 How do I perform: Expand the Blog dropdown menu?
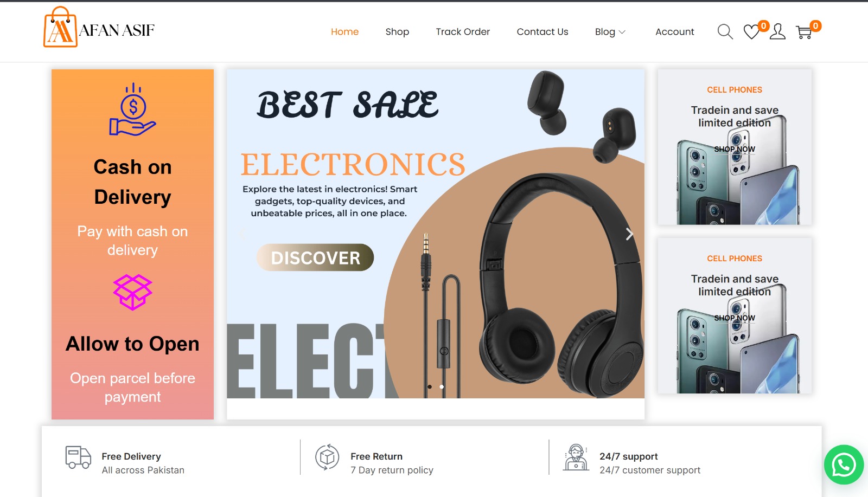coord(610,32)
